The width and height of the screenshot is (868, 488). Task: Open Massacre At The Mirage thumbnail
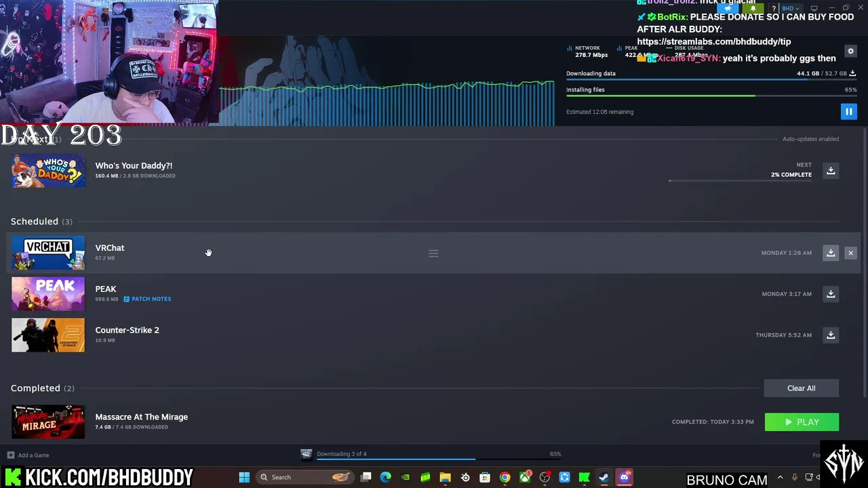48,422
